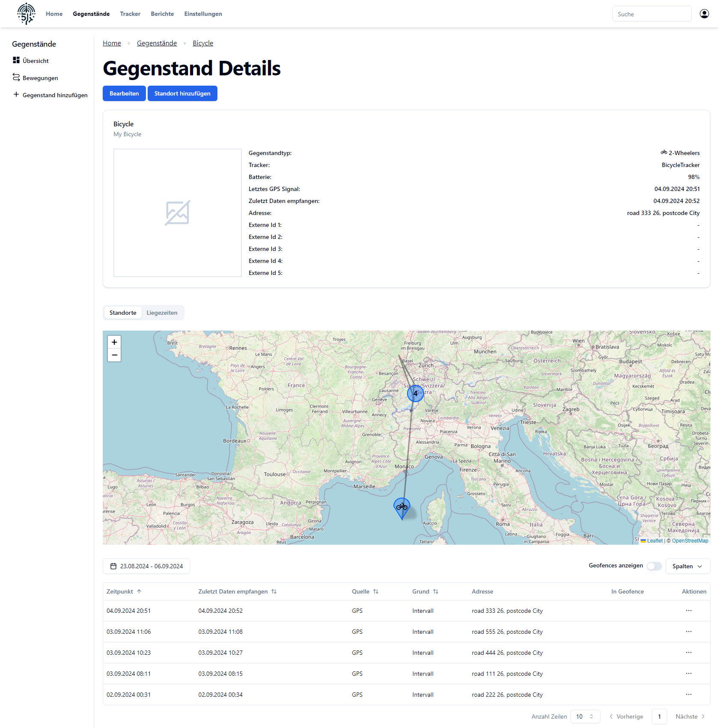Image resolution: width=719 pixels, height=728 pixels.
Task: Open the Spalten columns dropdown
Action: (687, 566)
